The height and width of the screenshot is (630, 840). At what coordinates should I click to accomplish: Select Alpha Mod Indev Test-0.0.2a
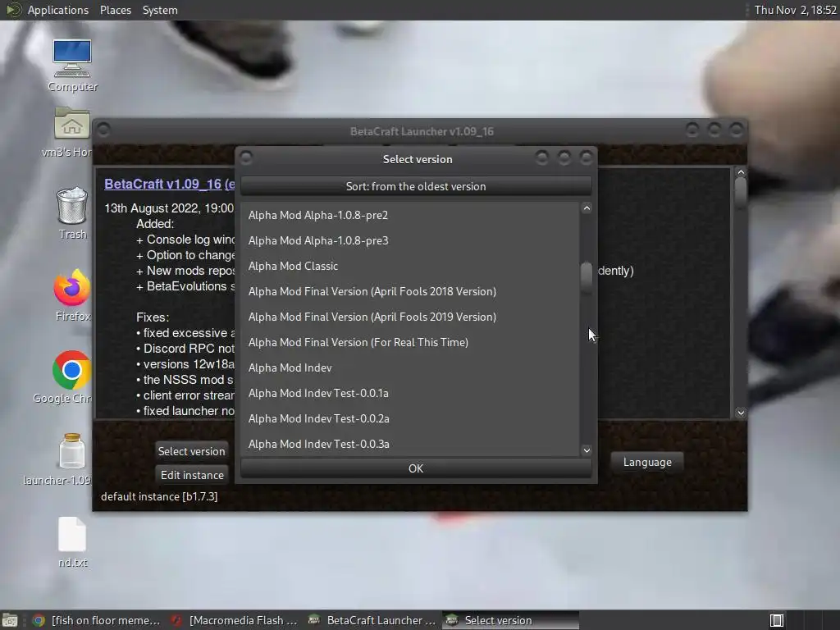(x=410, y=418)
